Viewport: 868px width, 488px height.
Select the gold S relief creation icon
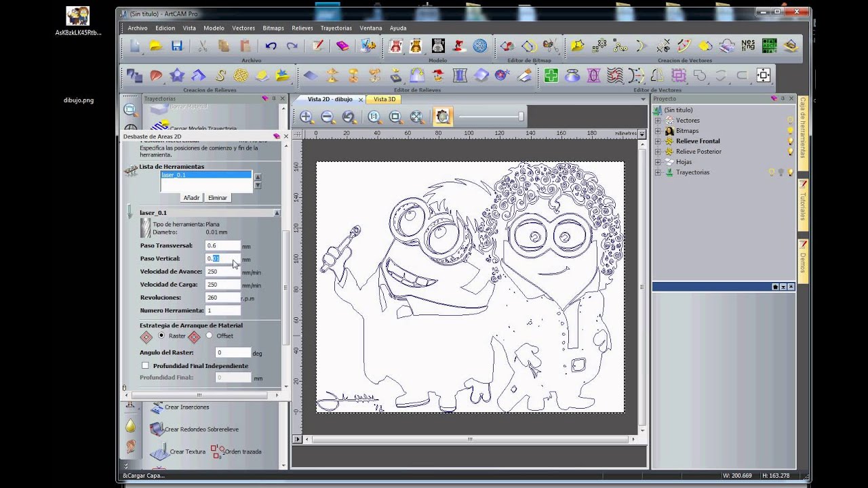pos(220,76)
